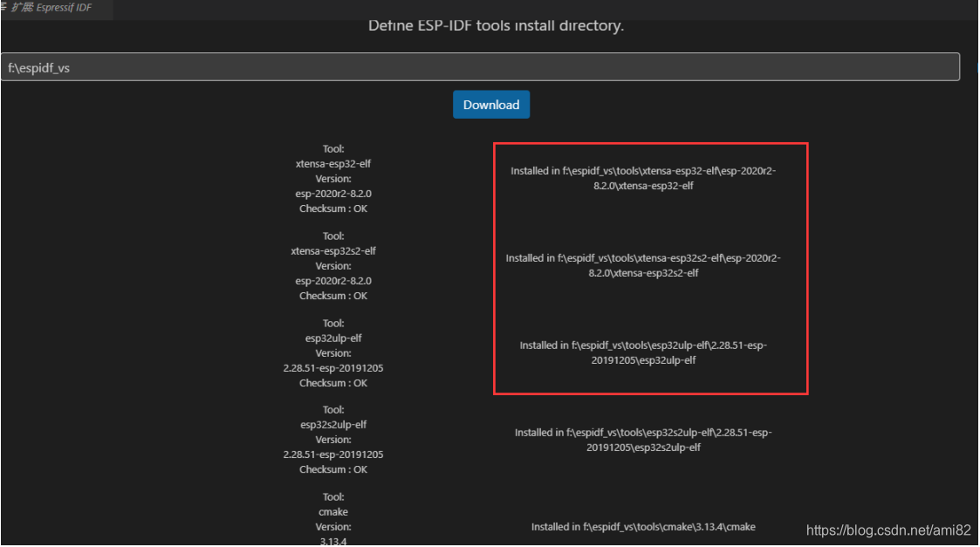Edit the f:\espidf_vs install directory field
Image resolution: width=980 pixels, height=547 pixels.
pyautogui.click(x=480, y=67)
